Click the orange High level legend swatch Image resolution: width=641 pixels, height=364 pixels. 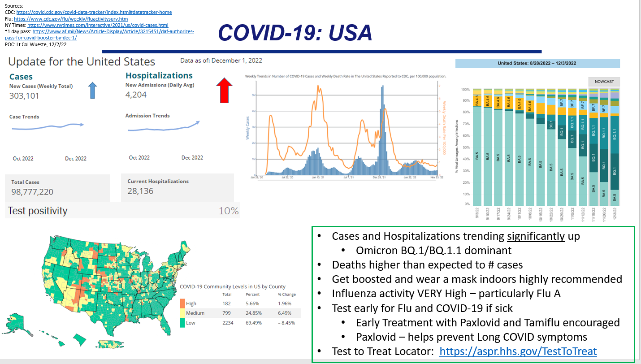[x=182, y=303]
